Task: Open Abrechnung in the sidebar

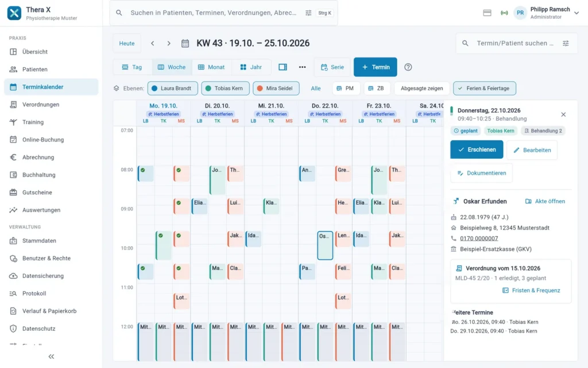Action: click(x=51, y=158)
